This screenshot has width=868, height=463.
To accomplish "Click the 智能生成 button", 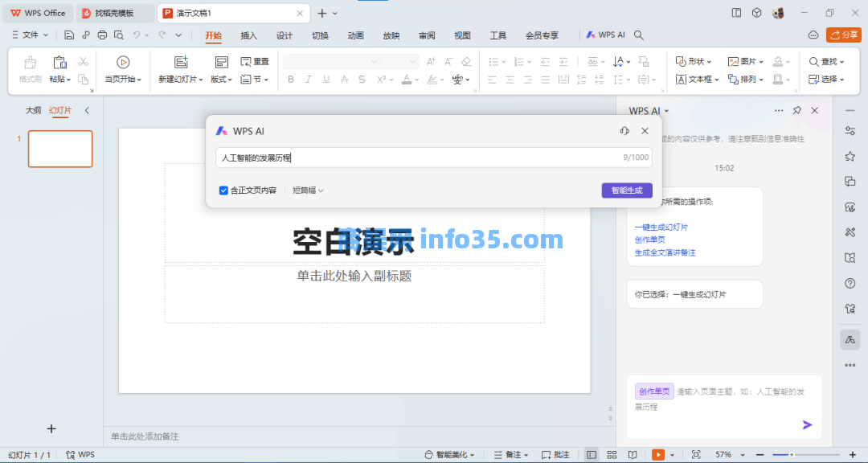I will coord(627,191).
